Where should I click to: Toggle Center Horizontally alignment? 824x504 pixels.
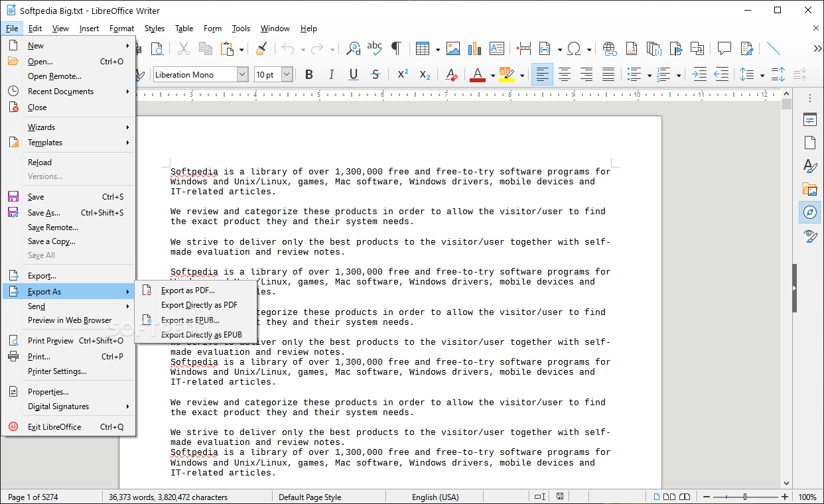(x=565, y=75)
